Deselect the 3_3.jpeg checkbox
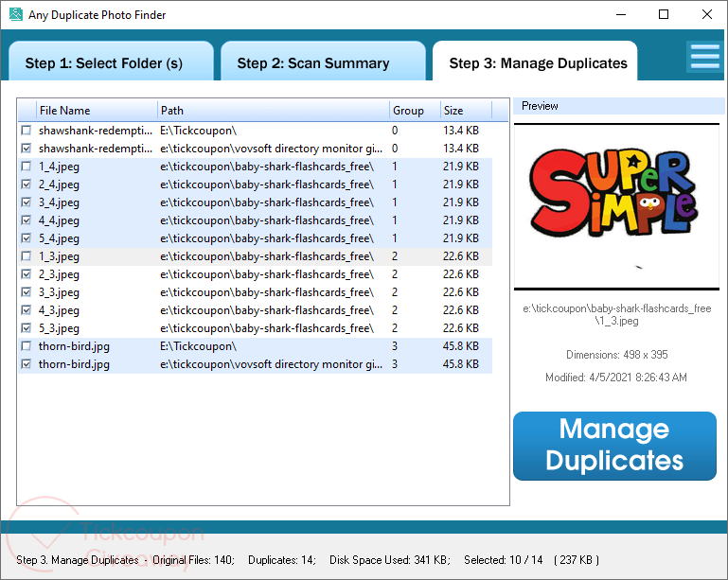Viewport: 728px width, 580px height. [27, 292]
